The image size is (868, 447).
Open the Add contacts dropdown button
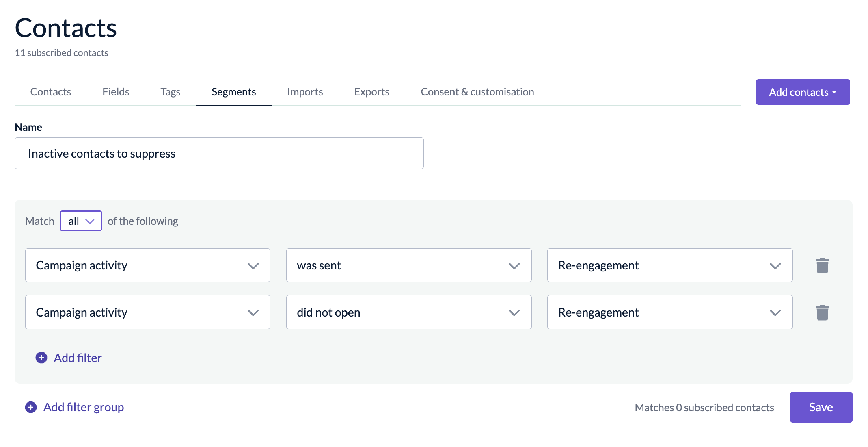click(803, 92)
